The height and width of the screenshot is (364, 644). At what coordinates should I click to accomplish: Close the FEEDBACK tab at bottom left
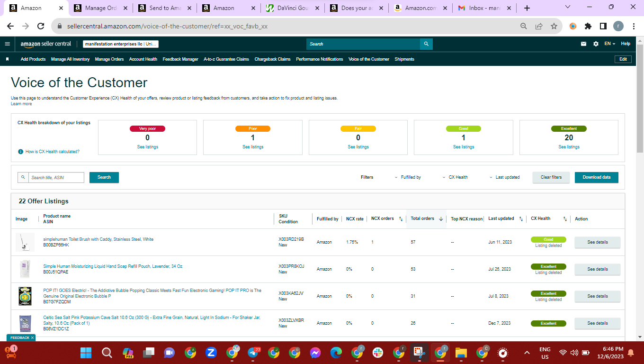pos(32,337)
